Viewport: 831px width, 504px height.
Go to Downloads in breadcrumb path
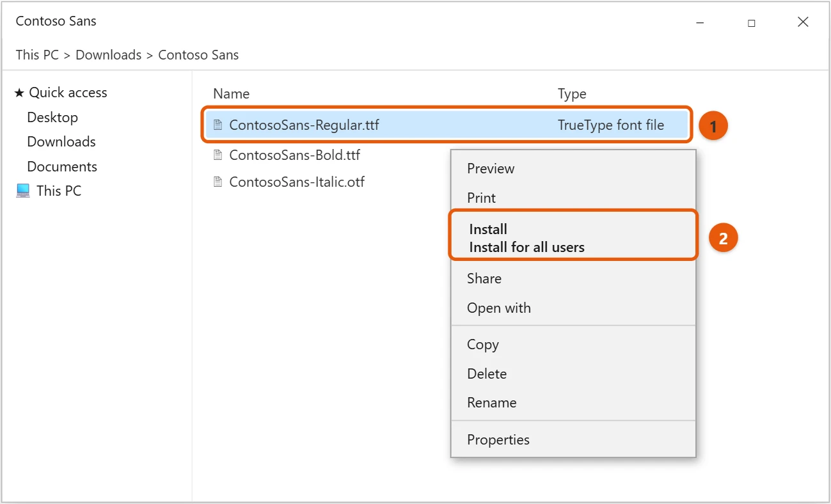(109, 55)
